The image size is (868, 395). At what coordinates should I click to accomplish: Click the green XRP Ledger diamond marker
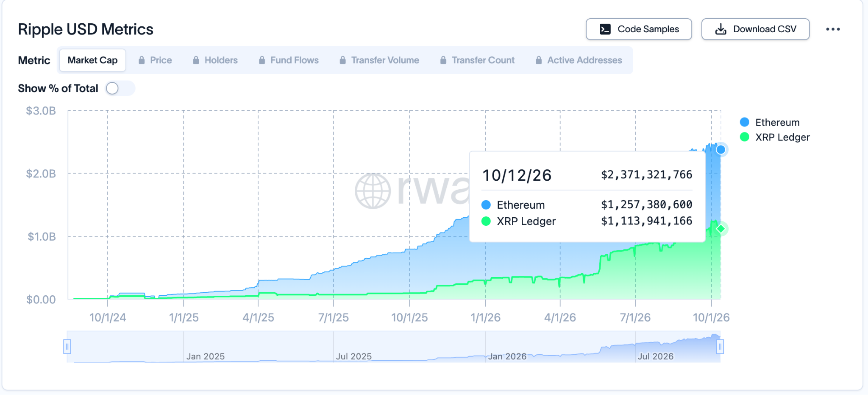pos(721,229)
